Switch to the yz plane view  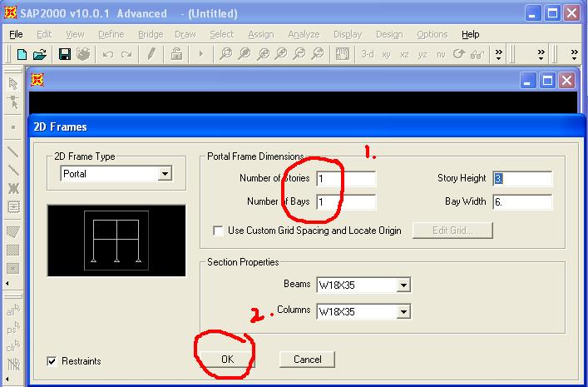pos(422,55)
